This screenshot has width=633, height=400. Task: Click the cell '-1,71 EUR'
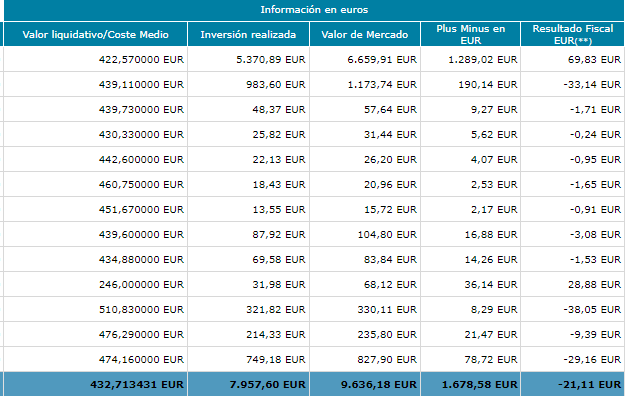coord(572,109)
